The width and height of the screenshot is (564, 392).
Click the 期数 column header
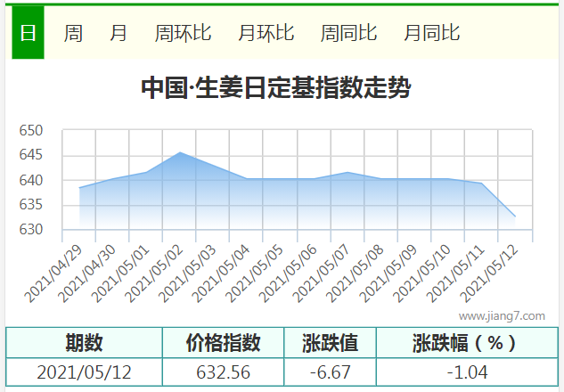[84, 343]
